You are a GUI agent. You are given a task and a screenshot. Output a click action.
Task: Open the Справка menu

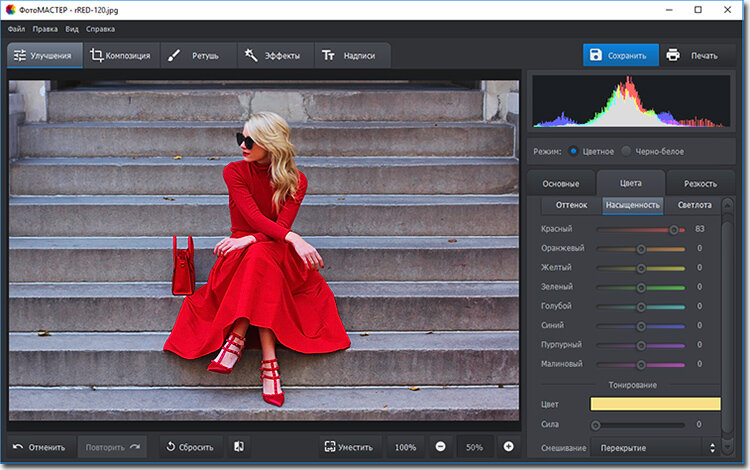[x=99, y=29]
